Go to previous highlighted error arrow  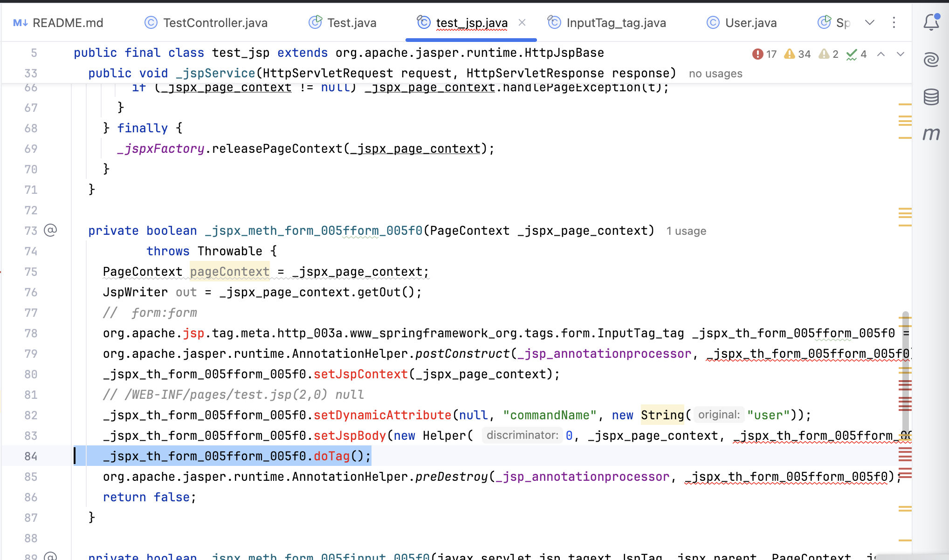[881, 54]
